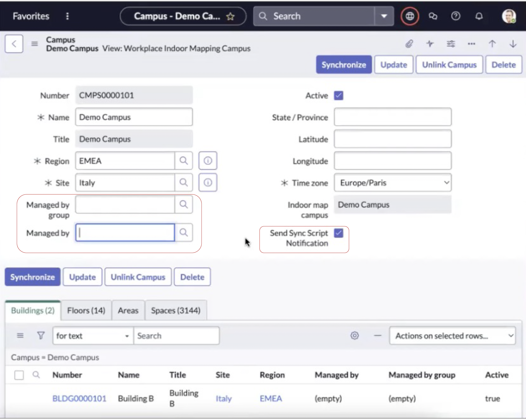The width and height of the screenshot is (526, 420).
Task: Click the Longitude field
Action: coord(392,161)
